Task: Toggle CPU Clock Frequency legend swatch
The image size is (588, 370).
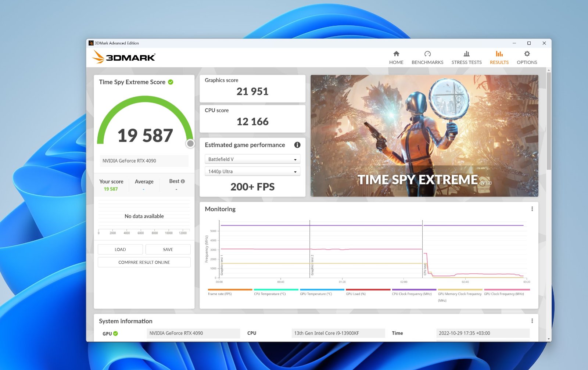Action: (414, 290)
